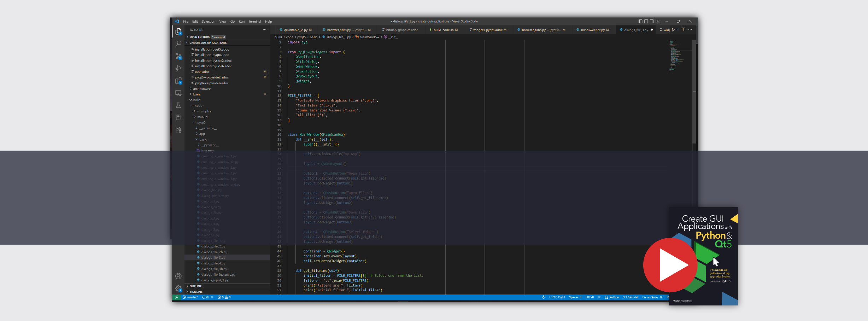Click Ln 27, Col 1 cursor position
The image size is (868, 321).
557,297
